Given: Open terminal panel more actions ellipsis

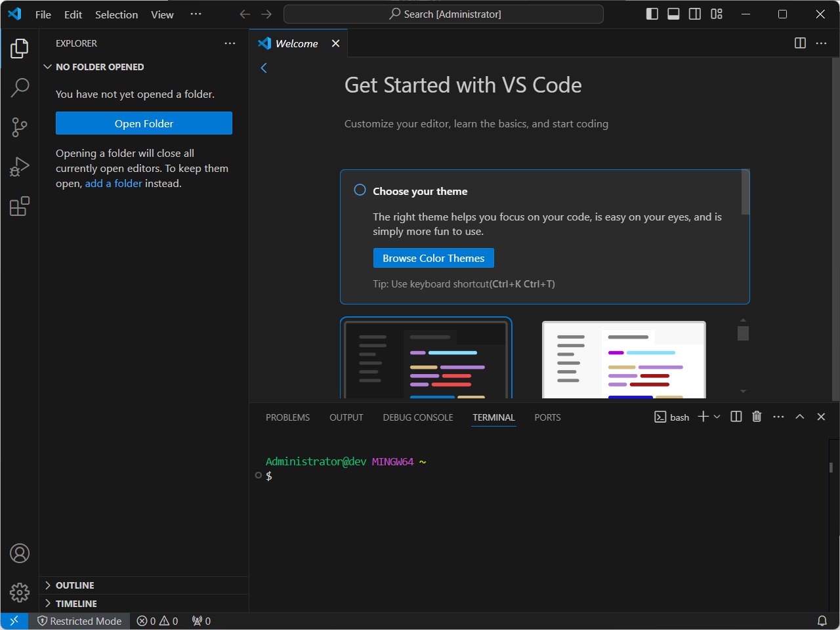Looking at the screenshot, I should coord(778,417).
